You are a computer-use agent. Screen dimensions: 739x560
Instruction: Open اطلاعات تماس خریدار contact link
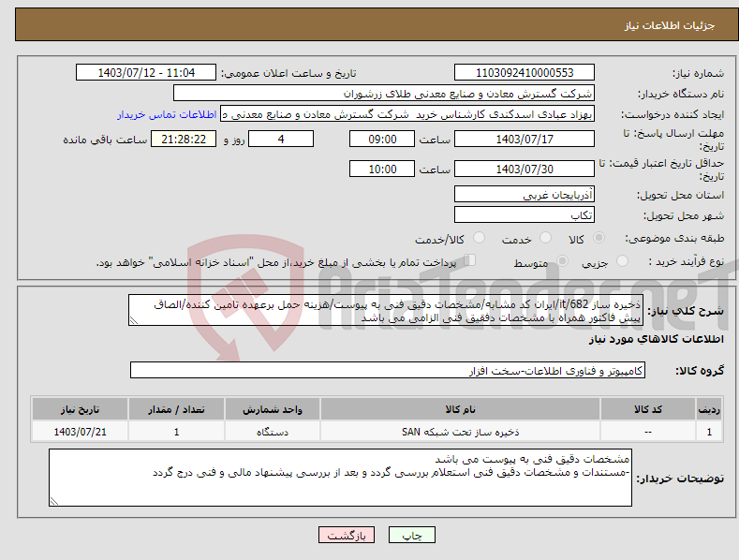(x=167, y=114)
